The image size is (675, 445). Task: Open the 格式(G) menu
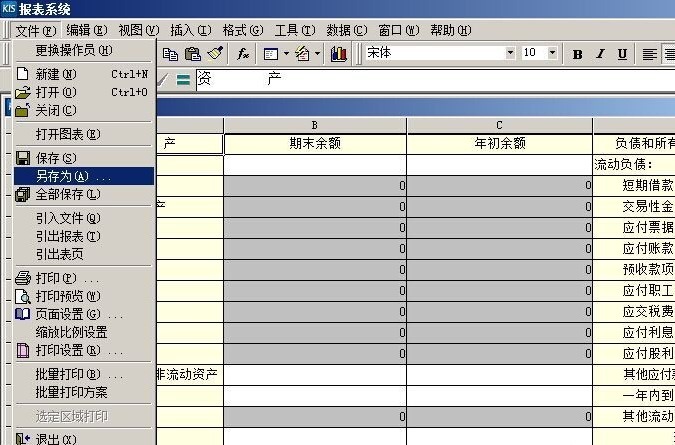[243, 30]
